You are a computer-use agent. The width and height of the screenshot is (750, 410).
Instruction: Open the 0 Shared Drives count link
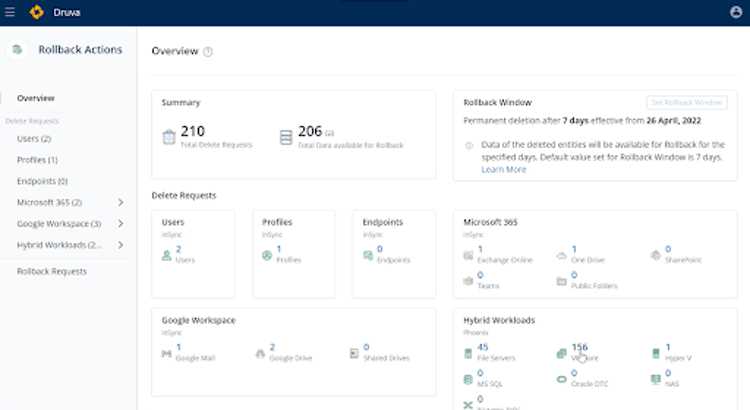click(x=366, y=347)
